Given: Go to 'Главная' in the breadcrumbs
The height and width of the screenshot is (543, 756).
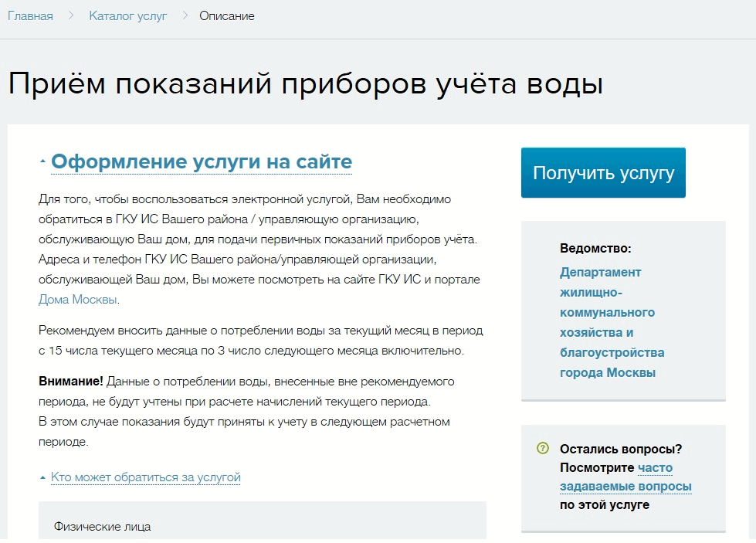Looking at the screenshot, I should (x=30, y=15).
